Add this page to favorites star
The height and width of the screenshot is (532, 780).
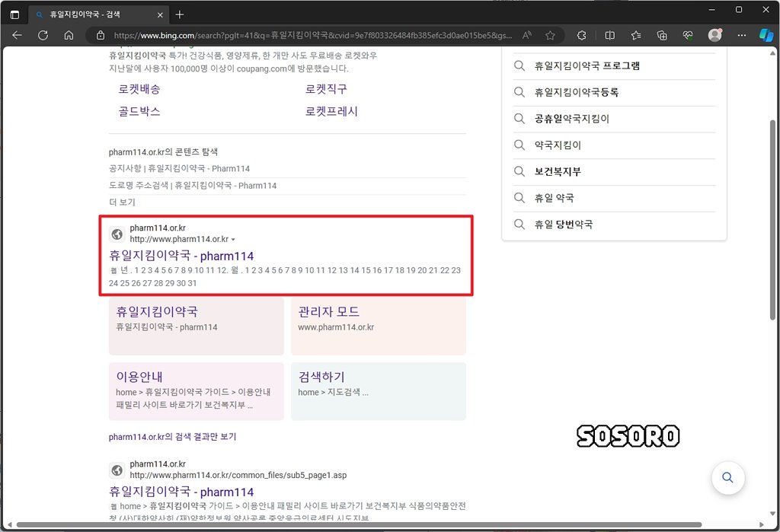coord(550,35)
